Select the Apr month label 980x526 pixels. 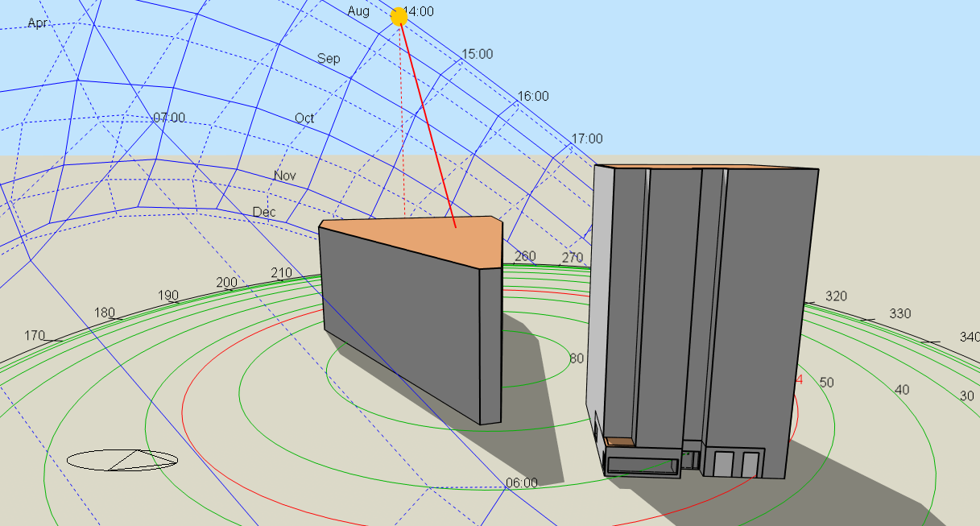(37, 23)
